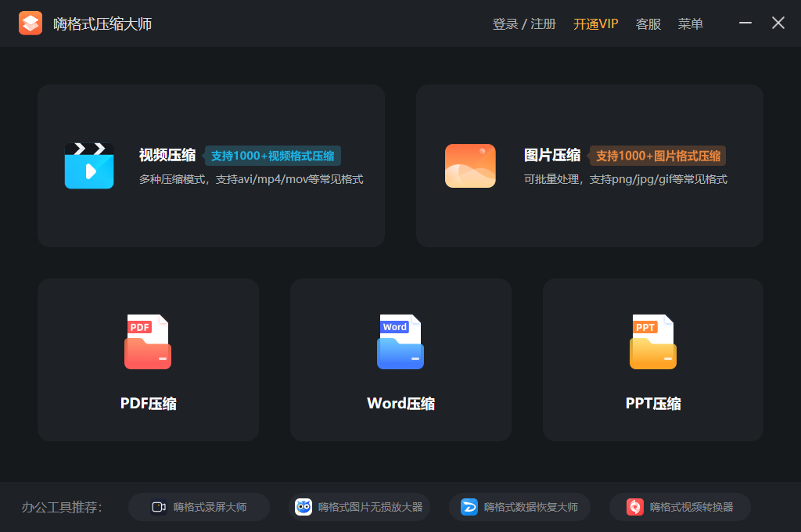
Task: Click the 嗨格式压缩大师 app logo
Action: [x=30, y=23]
